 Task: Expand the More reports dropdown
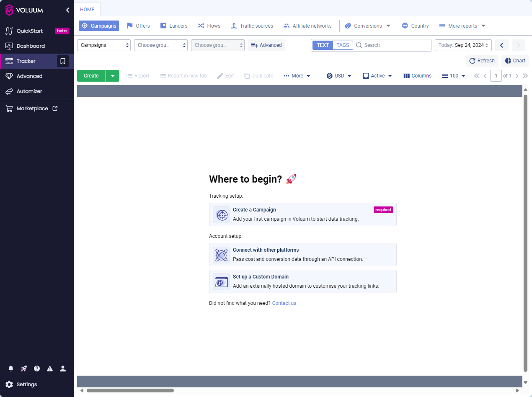(462, 26)
